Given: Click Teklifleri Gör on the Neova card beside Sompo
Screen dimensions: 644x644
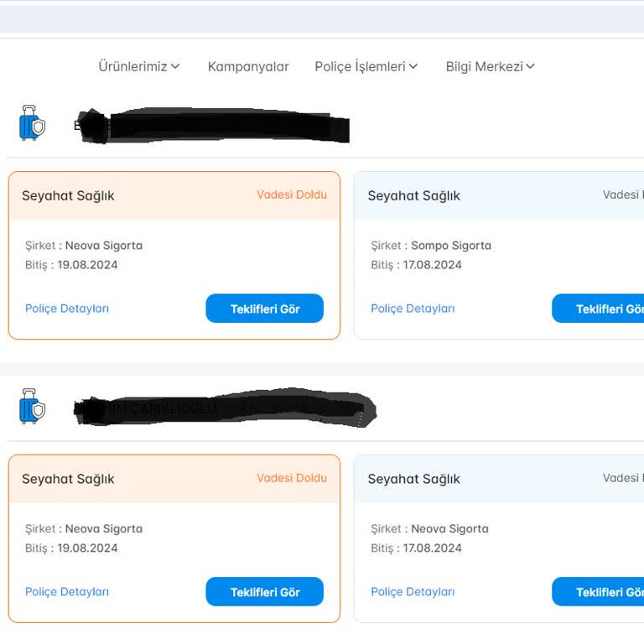Looking at the screenshot, I should (x=264, y=309).
